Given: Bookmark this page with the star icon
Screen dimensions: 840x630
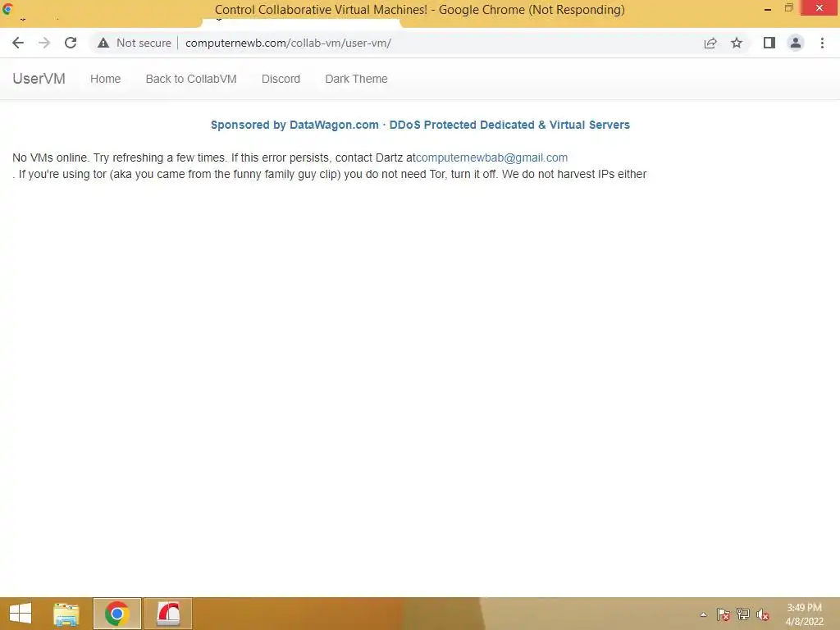Looking at the screenshot, I should click(737, 43).
